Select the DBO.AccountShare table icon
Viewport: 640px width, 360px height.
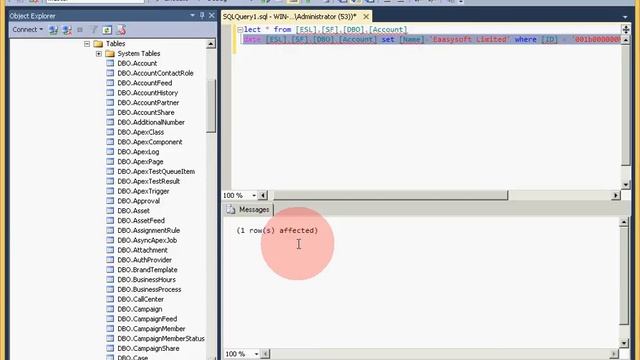tap(110, 112)
